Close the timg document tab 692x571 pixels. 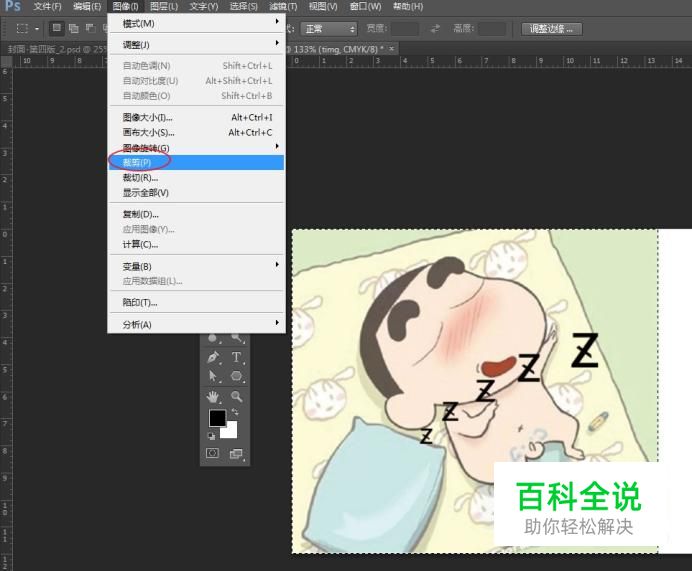pyautogui.click(x=391, y=49)
